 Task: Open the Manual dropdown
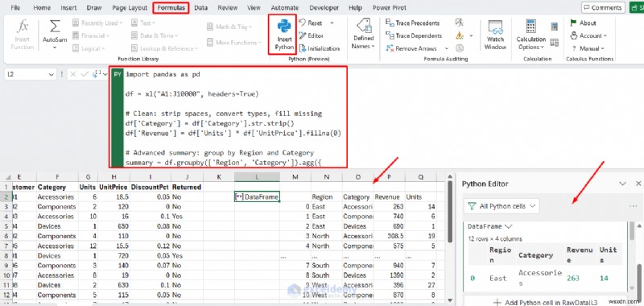coord(588,48)
